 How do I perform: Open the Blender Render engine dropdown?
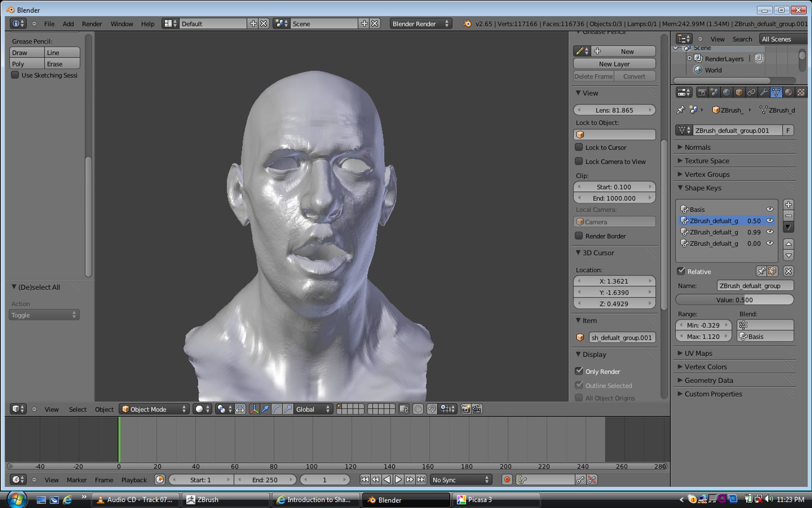tap(421, 24)
